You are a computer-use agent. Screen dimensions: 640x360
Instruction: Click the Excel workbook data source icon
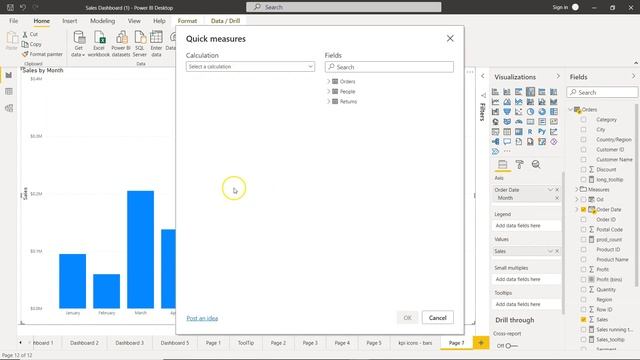99,44
